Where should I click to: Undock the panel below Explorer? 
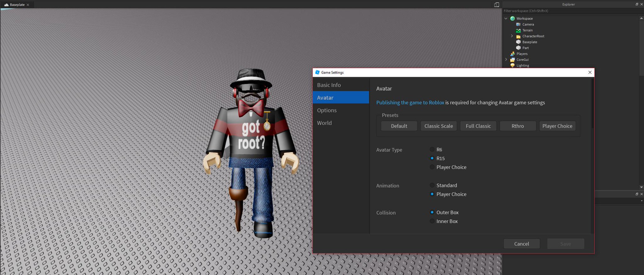click(637, 194)
